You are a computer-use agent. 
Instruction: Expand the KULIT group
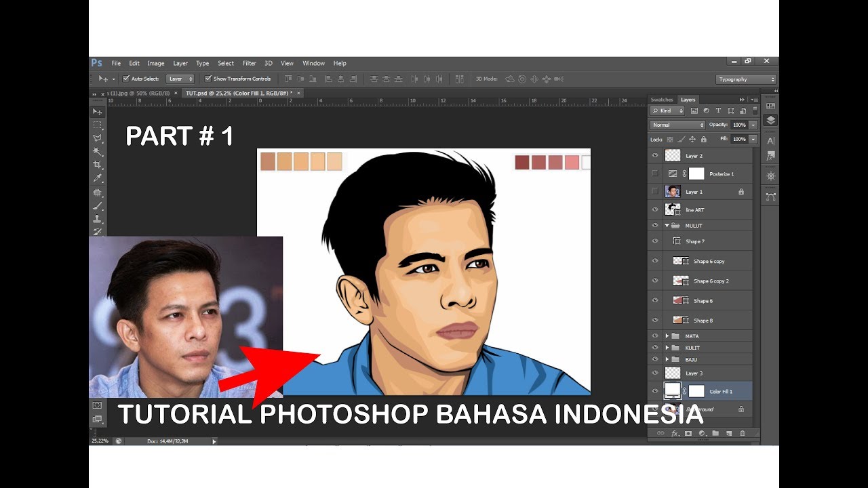coord(667,347)
